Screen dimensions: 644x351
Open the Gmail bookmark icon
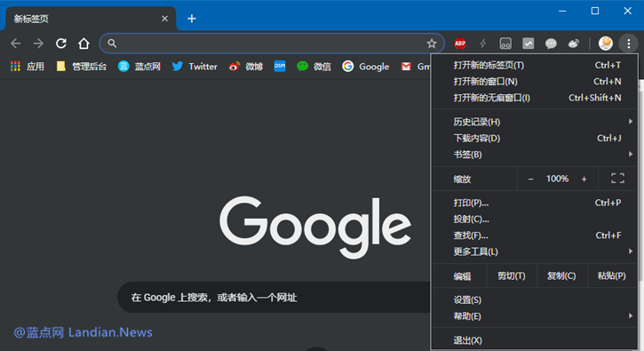[415, 66]
